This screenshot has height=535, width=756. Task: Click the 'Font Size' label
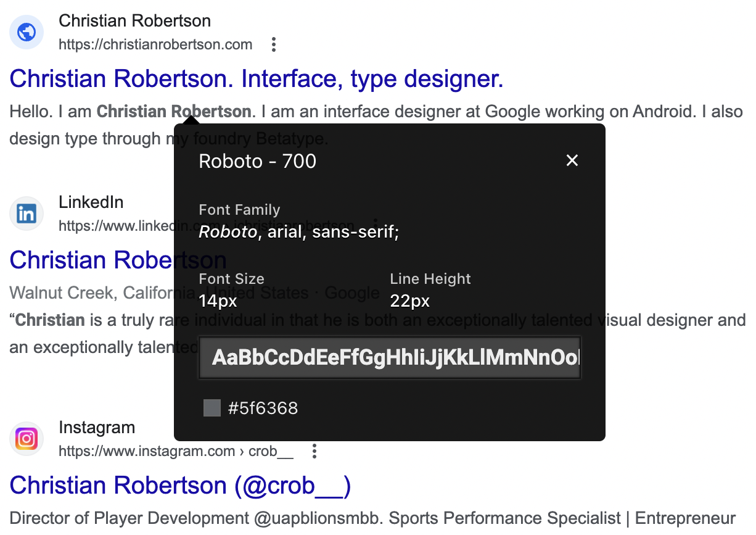(x=231, y=279)
